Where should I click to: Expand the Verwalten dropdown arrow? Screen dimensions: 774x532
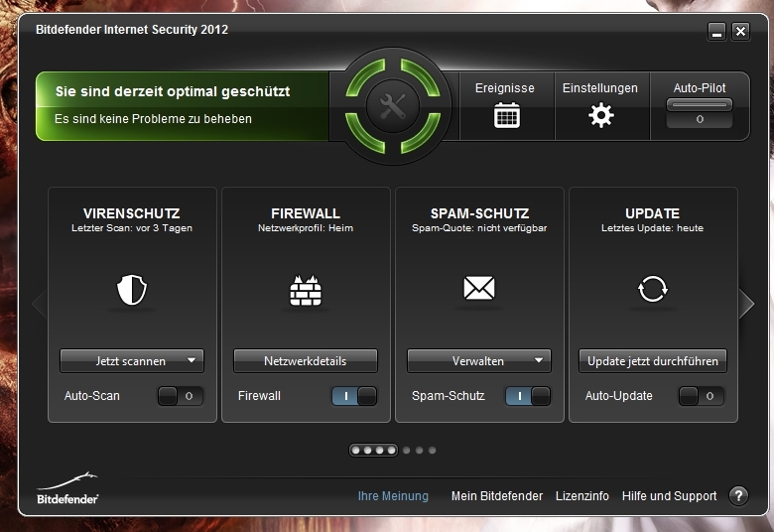click(539, 360)
